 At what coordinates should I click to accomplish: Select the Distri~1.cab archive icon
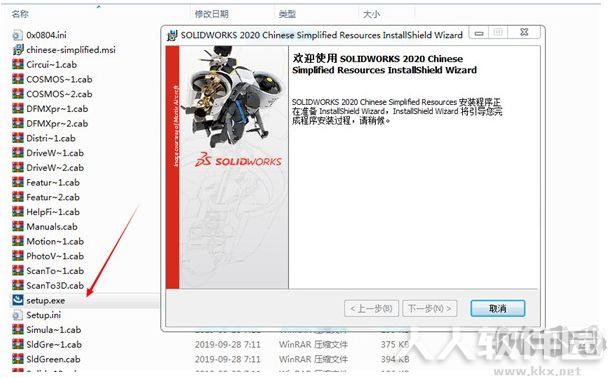(x=17, y=138)
